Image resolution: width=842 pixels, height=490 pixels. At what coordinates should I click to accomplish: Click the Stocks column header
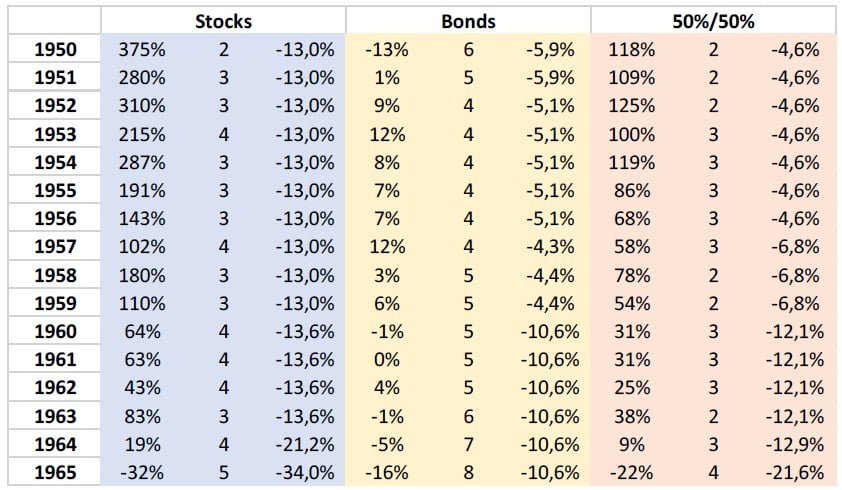coord(223,20)
